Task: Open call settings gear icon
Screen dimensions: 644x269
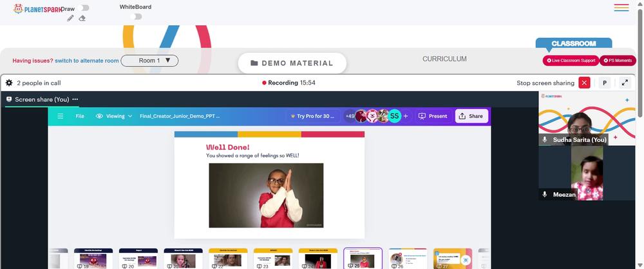Action: 9,83
